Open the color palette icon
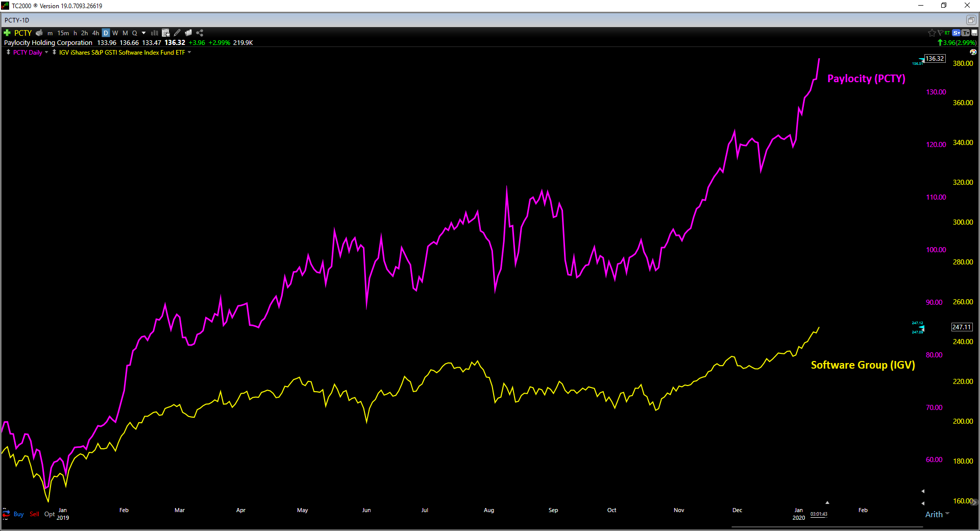Screen dimensions: 980x531 tap(973, 52)
